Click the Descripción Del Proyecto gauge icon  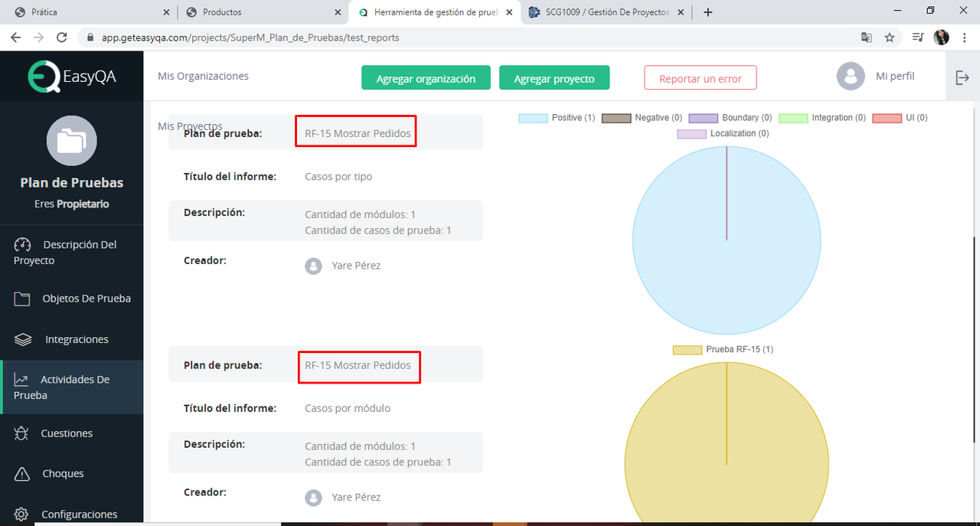tap(22, 245)
